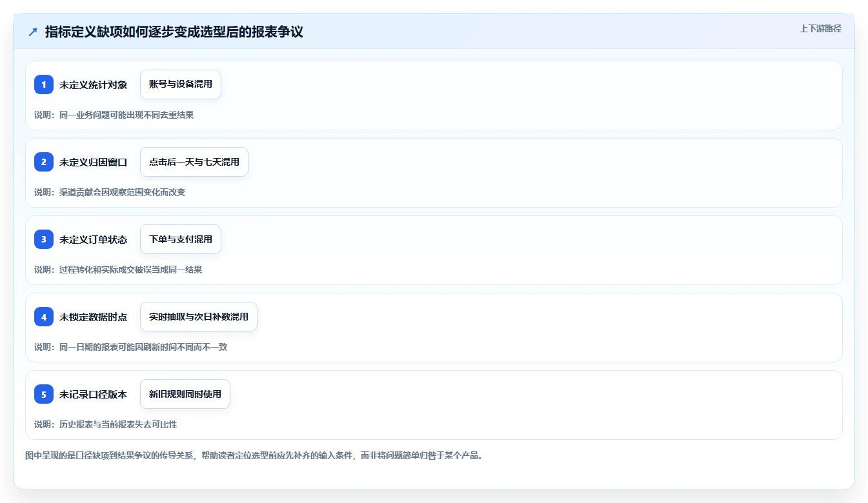Select the 账号与设备混用 tag
The image size is (868, 503).
click(x=181, y=84)
